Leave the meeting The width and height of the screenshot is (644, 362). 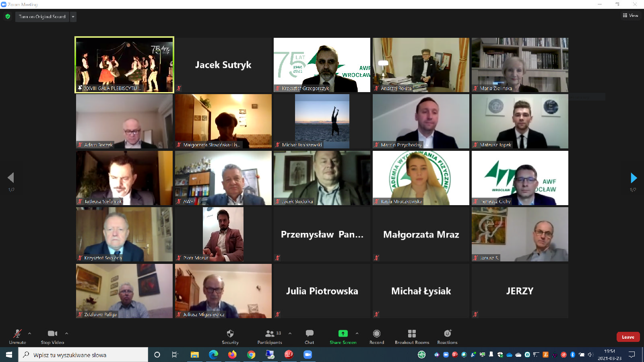627,337
